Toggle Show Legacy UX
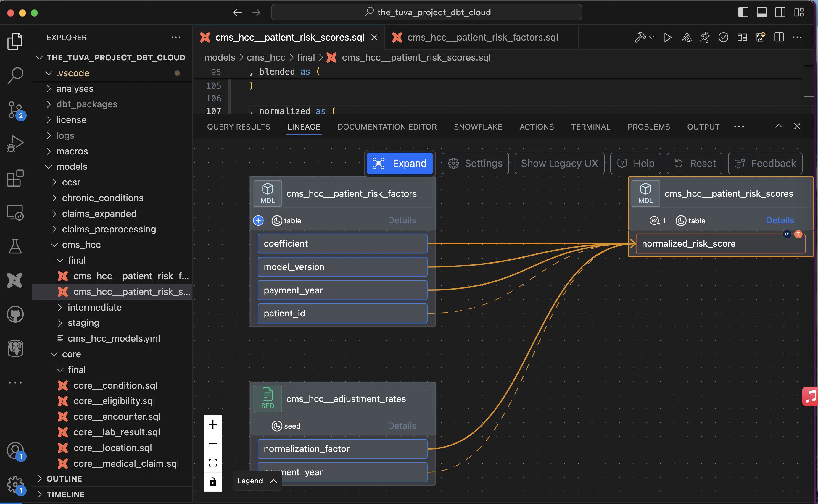This screenshot has width=818, height=504. [559, 163]
